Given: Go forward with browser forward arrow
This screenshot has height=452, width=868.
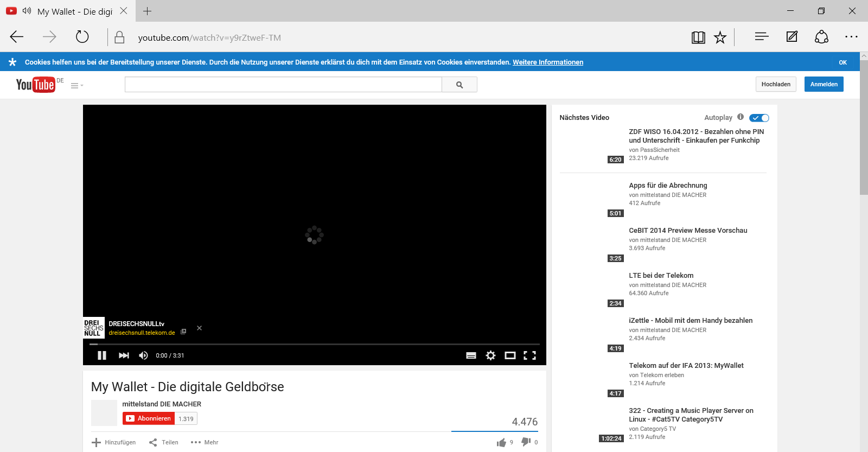Looking at the screenshot, I should pyautogui.click(x=49, y=37).
